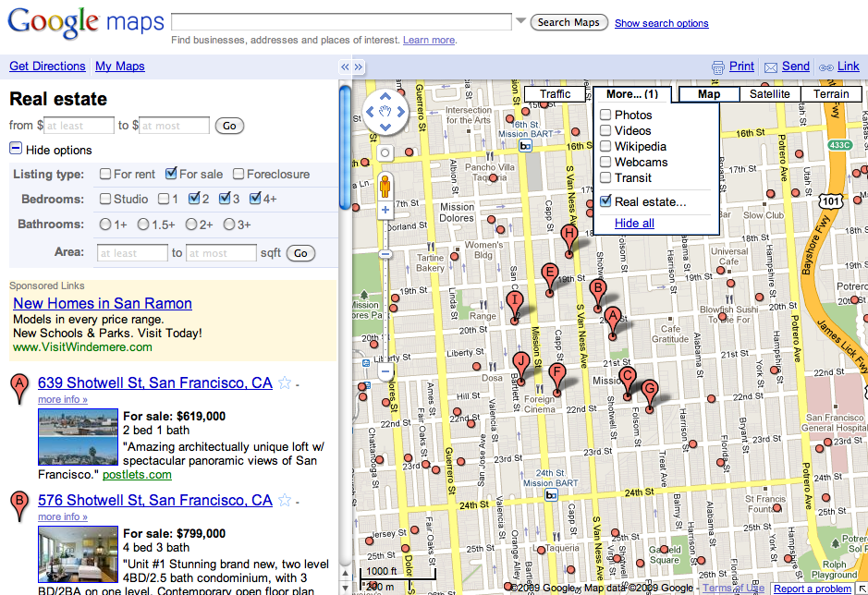Click the 24th St Mission BART station icon
Image resolution: width=868 pixels, height=595 pixels.
pos(551,495)
